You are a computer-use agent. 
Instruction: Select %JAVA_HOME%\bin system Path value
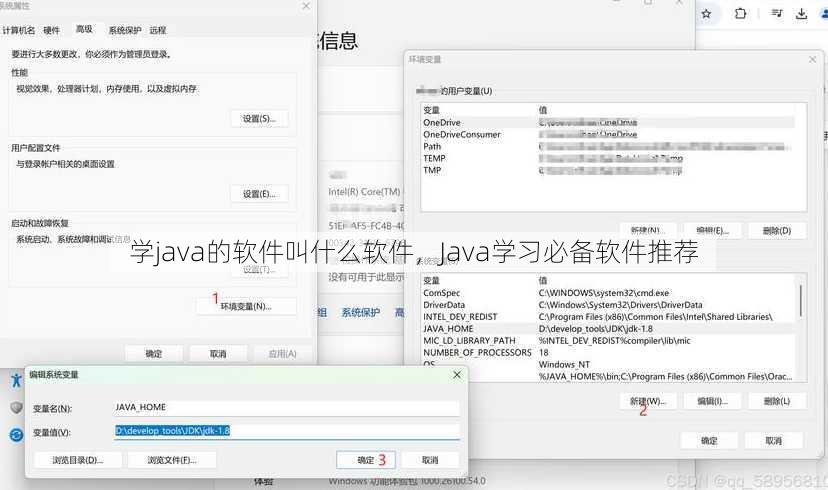tap(665, 376)
